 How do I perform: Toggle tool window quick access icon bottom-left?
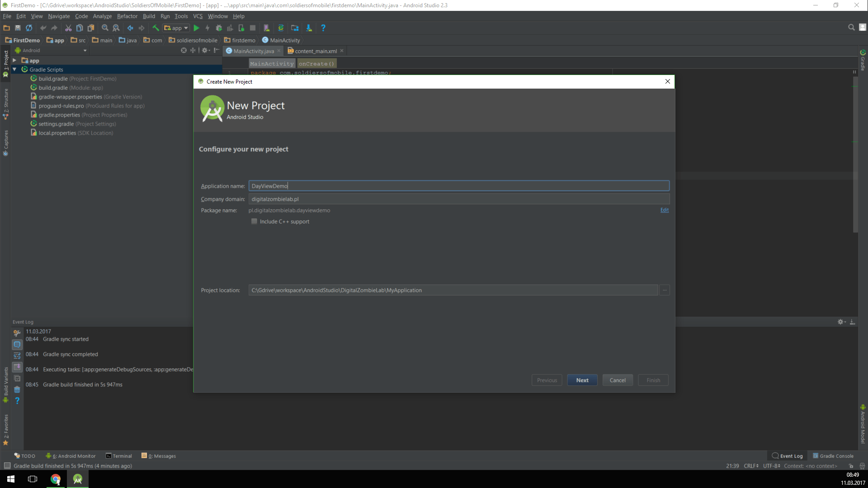[x=7, y=466]
